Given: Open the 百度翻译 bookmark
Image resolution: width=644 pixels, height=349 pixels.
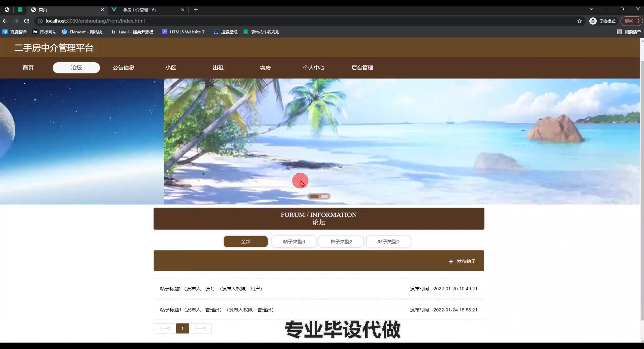Looking at the screenshot, I should (x=15, y=32).
